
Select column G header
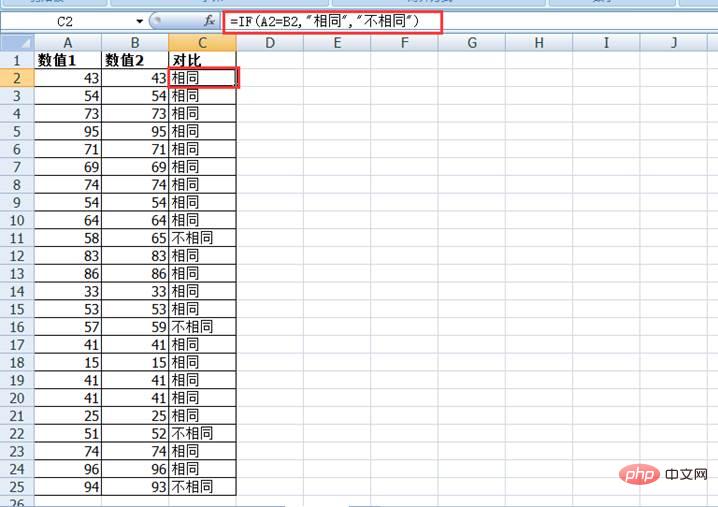click(x=472, y=43)
